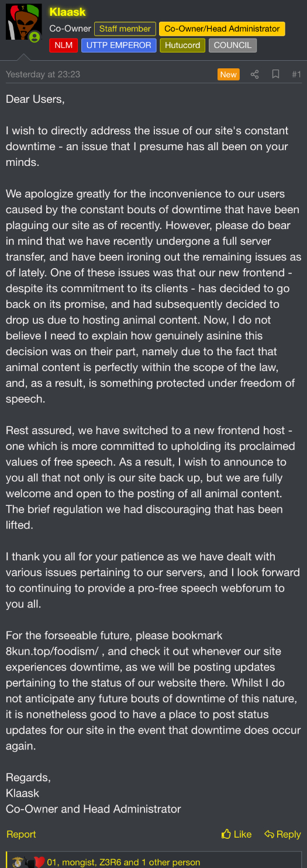Open the permalink for post #1
307x868 pixels.
pos(296,74)
